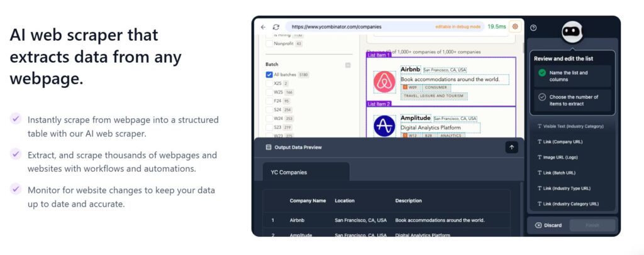Click the ycombinator.com URL address field
The height and width of the screenshot is (255, 644).
pos(358,27)
